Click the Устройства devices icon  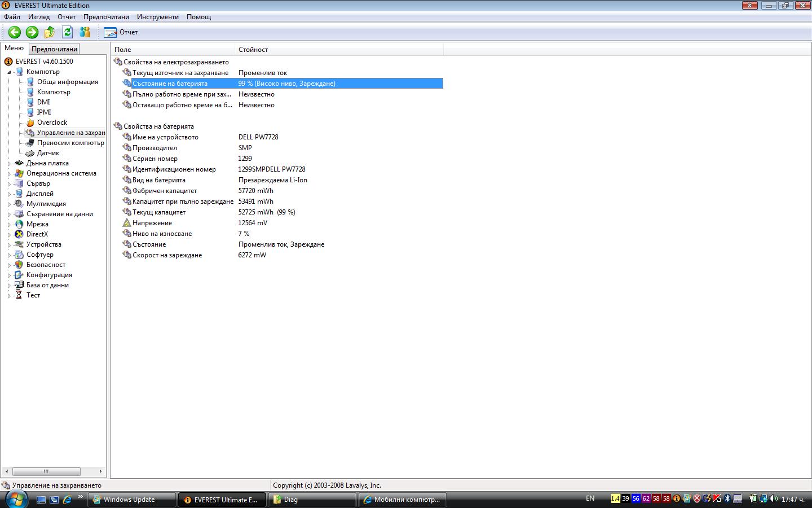19,244
